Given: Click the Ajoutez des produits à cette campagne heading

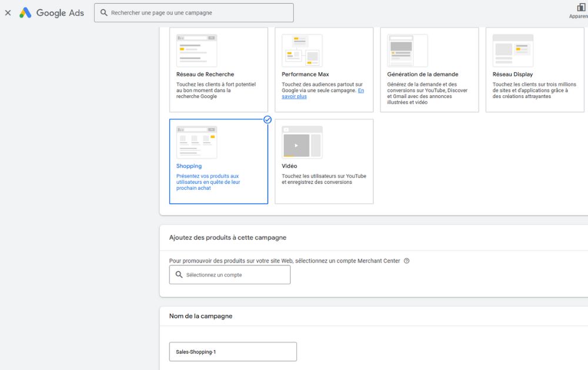Looking at the screenshot, I should click(228, 237).
